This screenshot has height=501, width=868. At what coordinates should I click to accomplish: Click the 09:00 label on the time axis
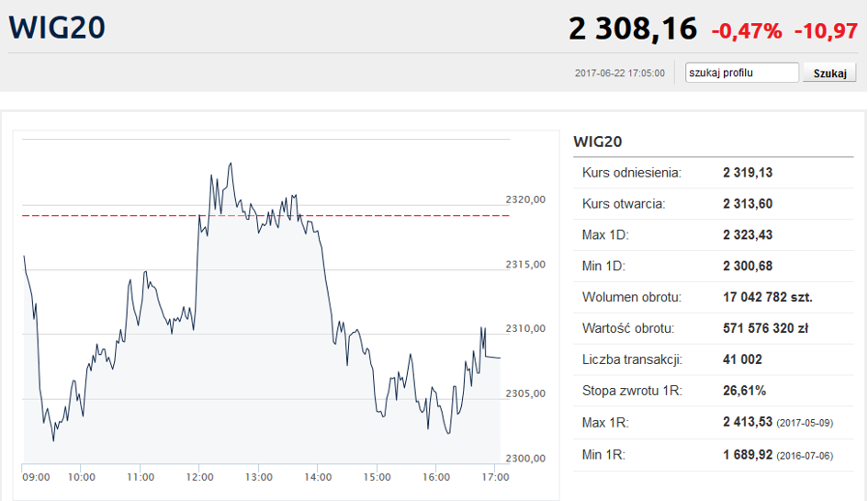click(x=36, y=477)
